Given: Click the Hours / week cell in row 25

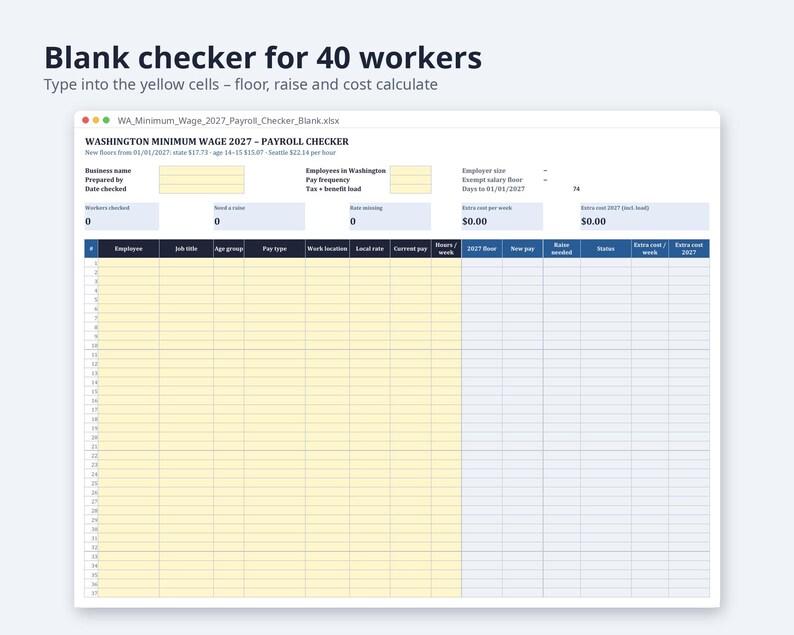Looking at the screenshot, I should [x=446, y=483].
